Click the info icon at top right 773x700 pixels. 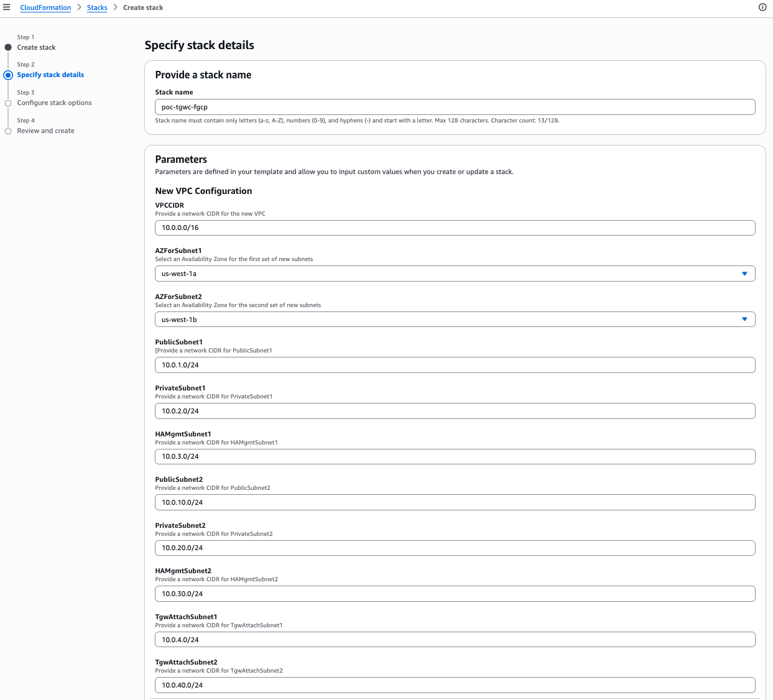point(762,7)
